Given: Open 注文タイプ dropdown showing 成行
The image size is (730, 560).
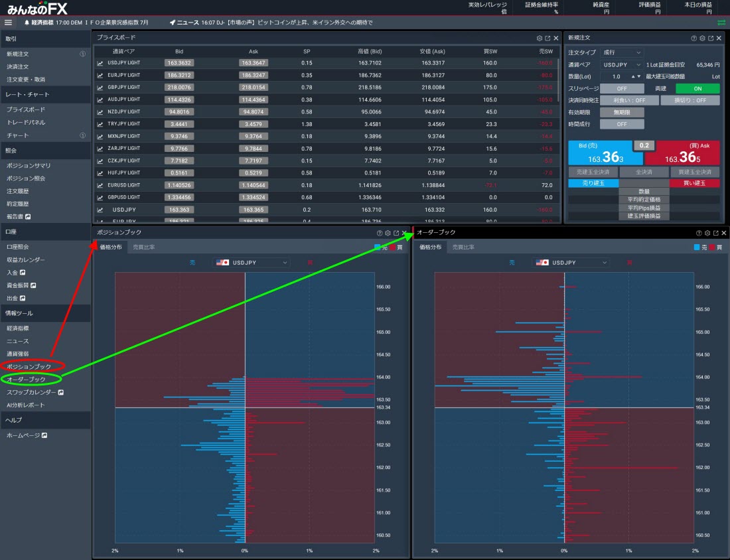Looking at the screenshot, I should click(622, 52).
